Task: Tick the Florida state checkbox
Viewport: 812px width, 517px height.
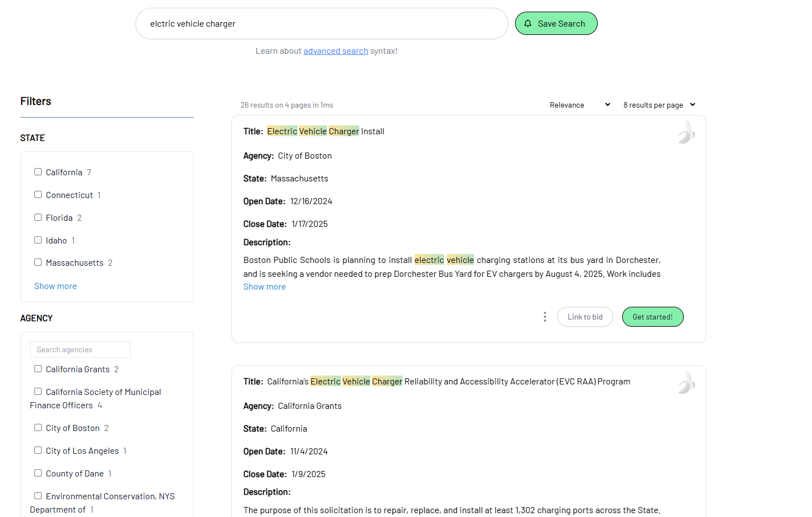Action: coord(38,217)
